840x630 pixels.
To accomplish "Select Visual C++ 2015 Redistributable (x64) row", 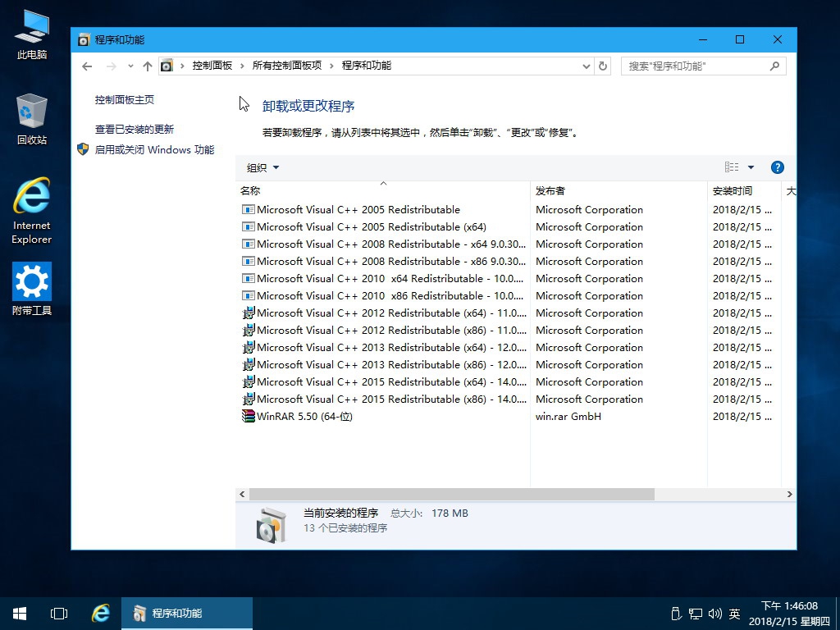I will pos(515,382).
